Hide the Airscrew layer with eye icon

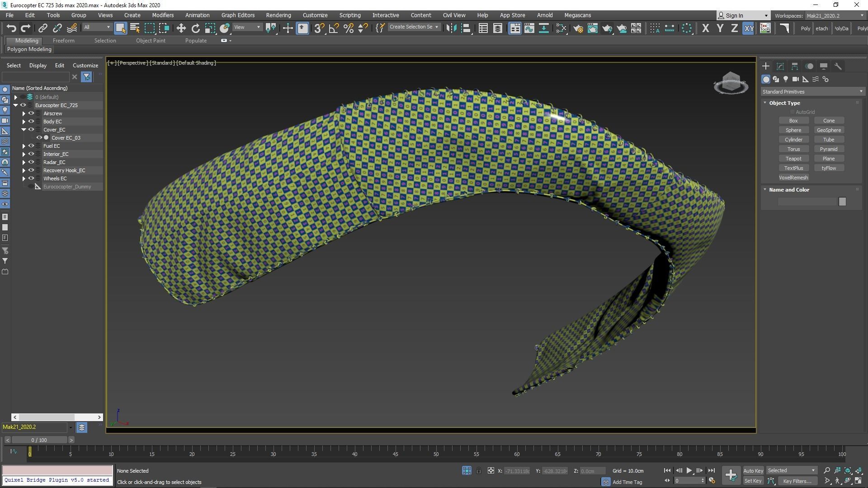click(x=31, y=113)
